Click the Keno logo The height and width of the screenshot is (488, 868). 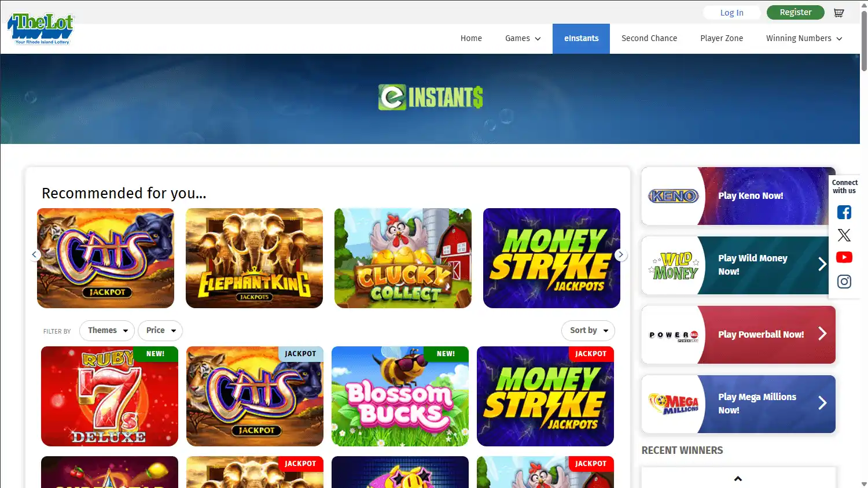pos(673,196)
